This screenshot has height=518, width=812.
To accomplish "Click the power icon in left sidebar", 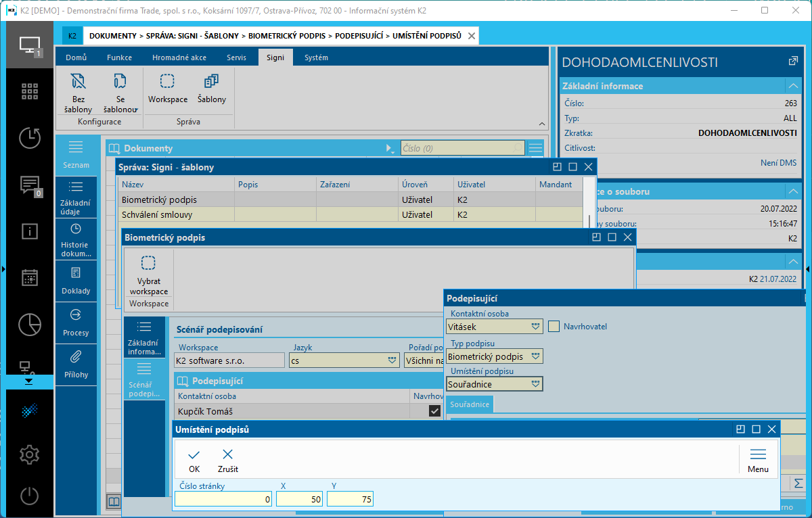I will (29, 496).
